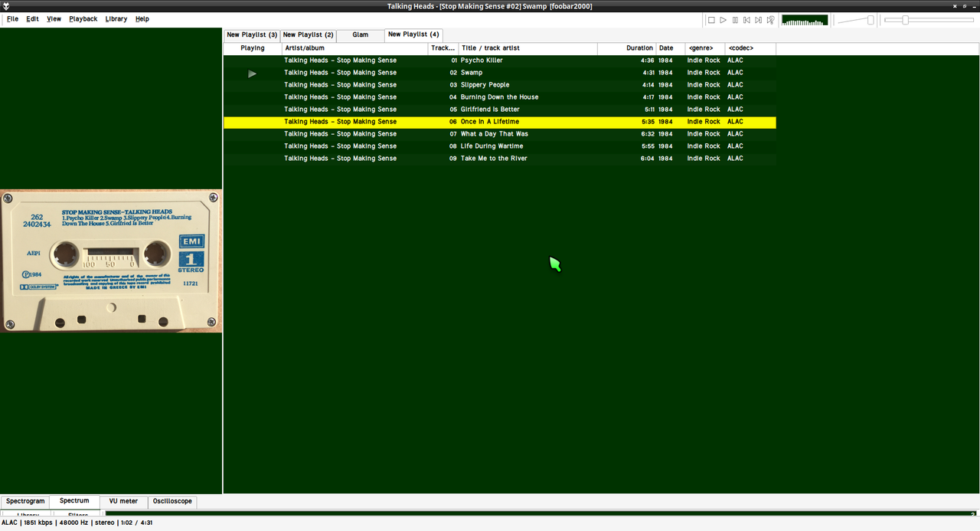Image resolution: width=980 pixels, height=531 pixels.
Task: Click the now-playing arrow beside Swamp
Action: tap(253, 74)
